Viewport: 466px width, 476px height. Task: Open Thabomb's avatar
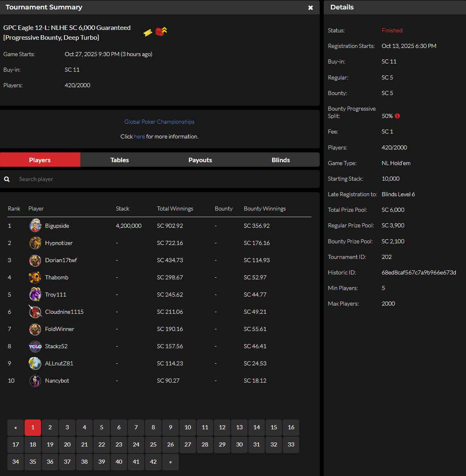click(35, 277)
